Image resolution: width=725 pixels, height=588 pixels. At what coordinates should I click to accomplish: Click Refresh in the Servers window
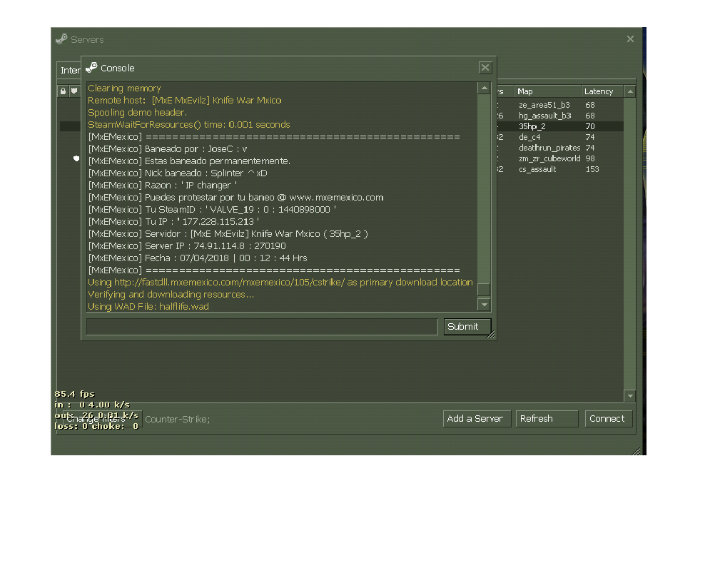point(547,419)
